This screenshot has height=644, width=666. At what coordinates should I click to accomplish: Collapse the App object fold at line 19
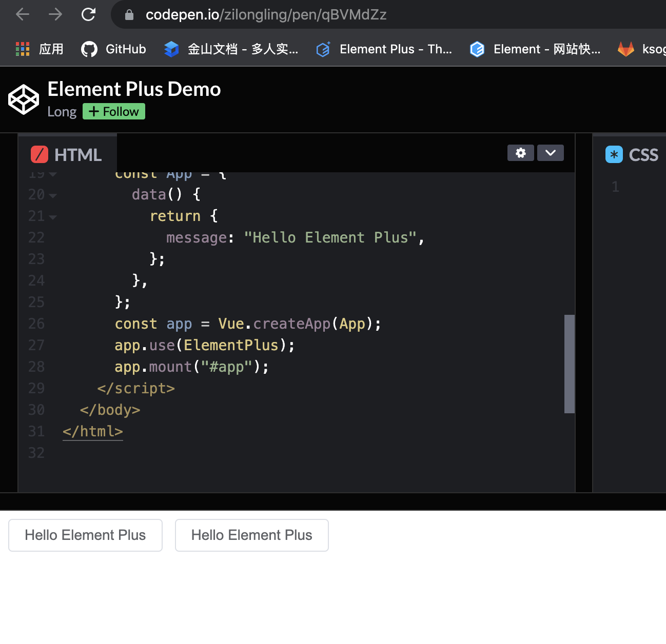(x=54, y=174)
